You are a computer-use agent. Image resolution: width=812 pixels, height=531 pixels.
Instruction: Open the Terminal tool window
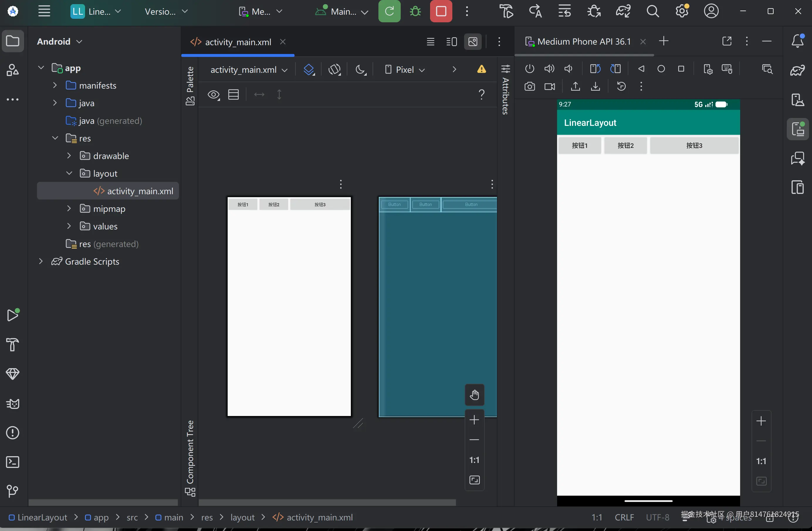coord(13,462)
